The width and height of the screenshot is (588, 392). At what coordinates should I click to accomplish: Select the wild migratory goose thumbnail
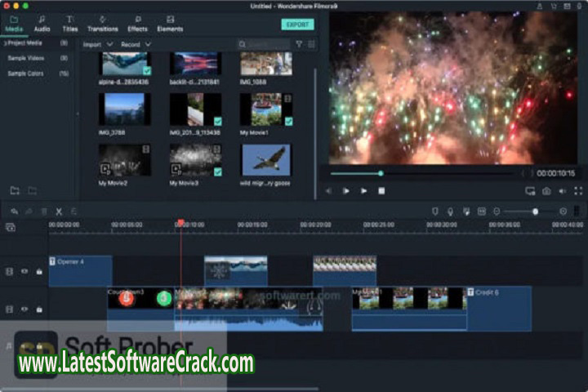click(x=266, y=160)
